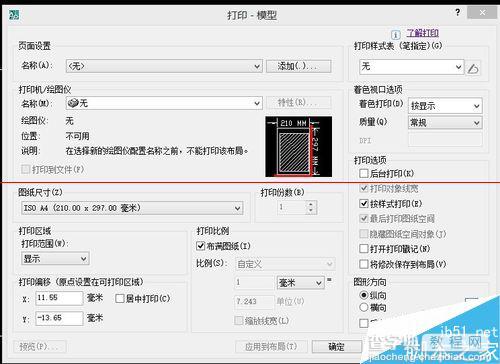Open the 图纸尺寸 ISO A4 dropdown
500x364 pixels.
pos(132,208)
